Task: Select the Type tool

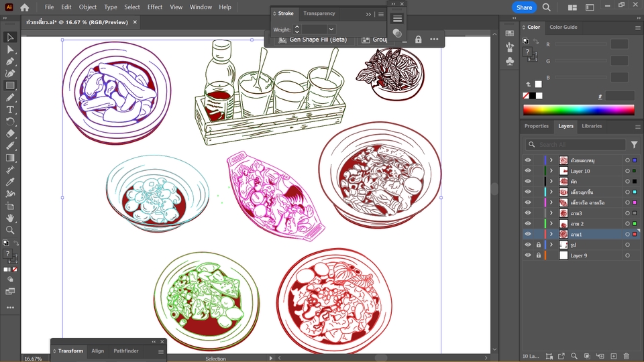Action: [x=10, y=109]
